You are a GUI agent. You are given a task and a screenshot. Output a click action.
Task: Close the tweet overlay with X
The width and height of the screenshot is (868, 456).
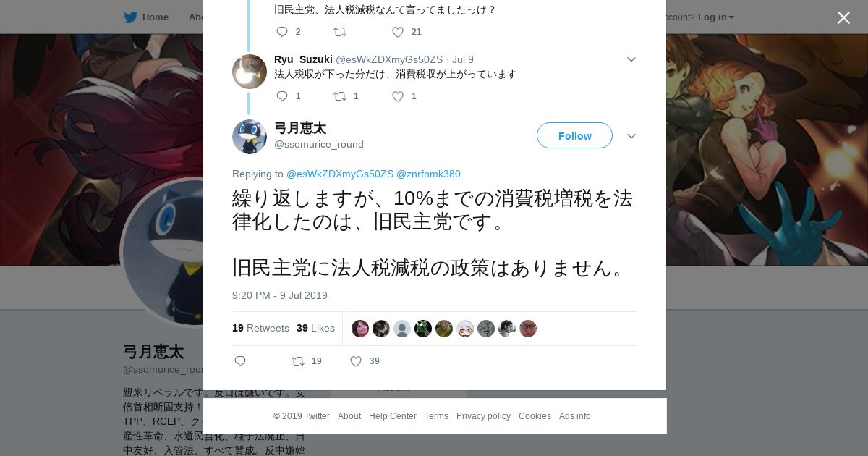pos(843,17)
